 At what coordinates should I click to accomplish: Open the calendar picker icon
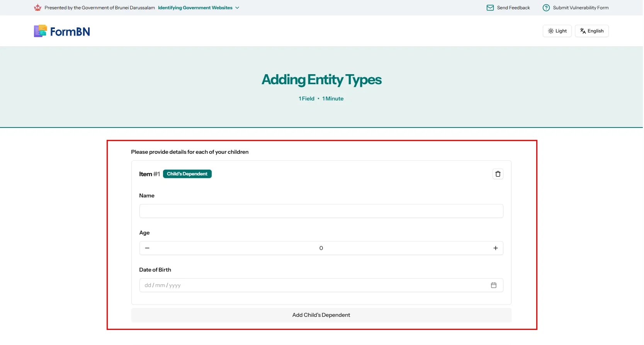pyautogui.click(x=493, y=285)
